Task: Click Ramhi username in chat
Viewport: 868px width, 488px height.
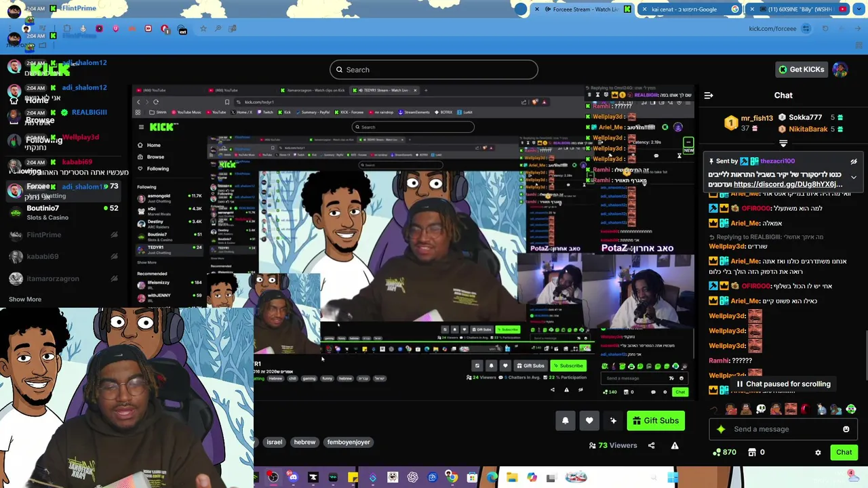Action: pyautogui.click(x=719, y=361)
